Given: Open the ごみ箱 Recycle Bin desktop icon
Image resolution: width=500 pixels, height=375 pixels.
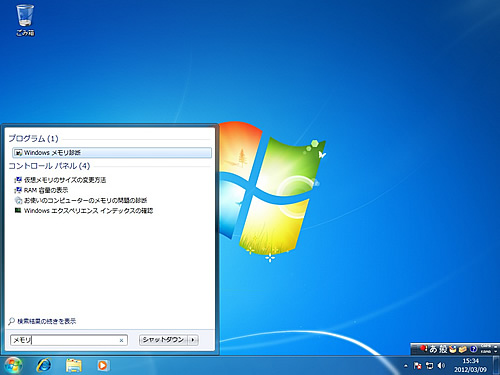Looking at the screenshot, I should (x=25, y=20).
